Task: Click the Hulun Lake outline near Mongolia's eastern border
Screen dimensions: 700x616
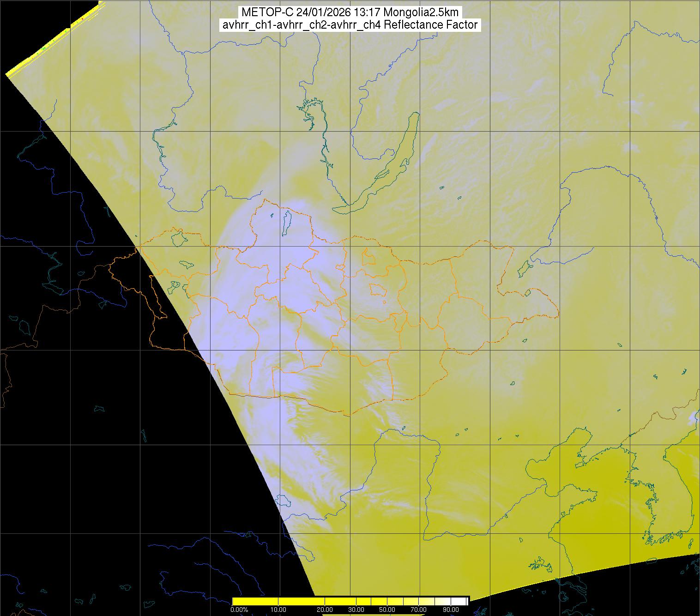Action: (x=525, y=268)
